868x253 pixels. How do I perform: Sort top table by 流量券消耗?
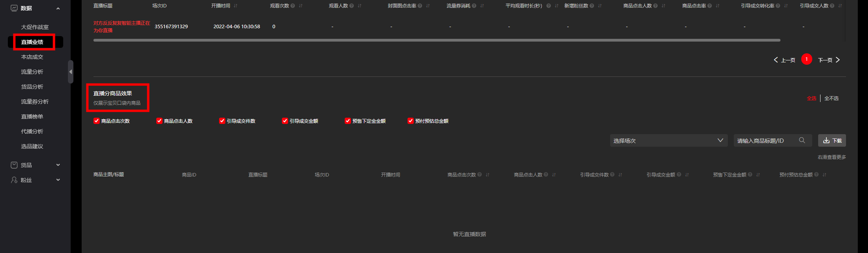coord(482,6)
